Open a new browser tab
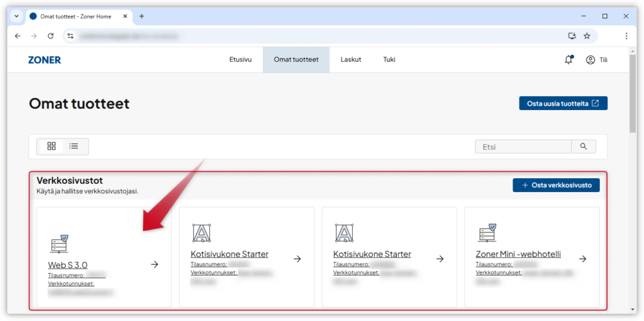Viewport: 644px width, 321px height. click(x=142, y=16)
